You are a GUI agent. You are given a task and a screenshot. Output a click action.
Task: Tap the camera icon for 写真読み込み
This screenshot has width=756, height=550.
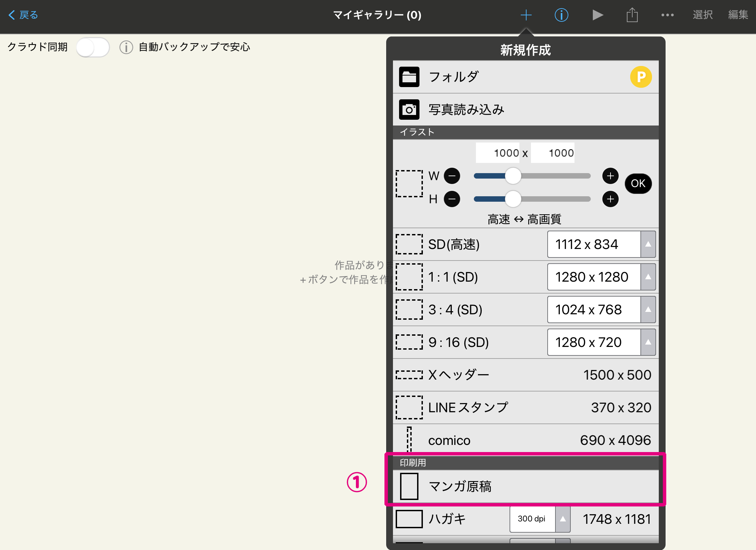(x=409, y=110)
